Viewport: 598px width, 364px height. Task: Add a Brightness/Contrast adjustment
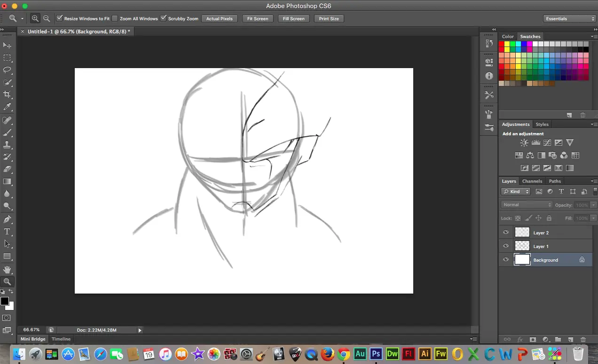pos(524,143)
